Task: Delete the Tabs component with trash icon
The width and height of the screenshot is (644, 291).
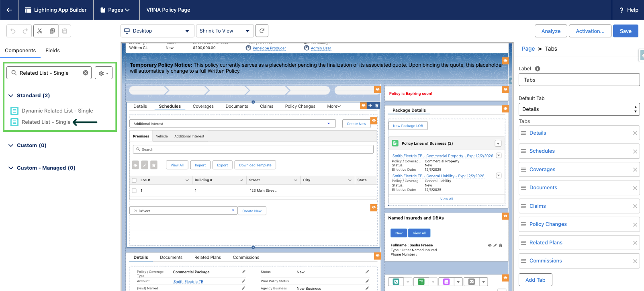Action: click(377, 106)
